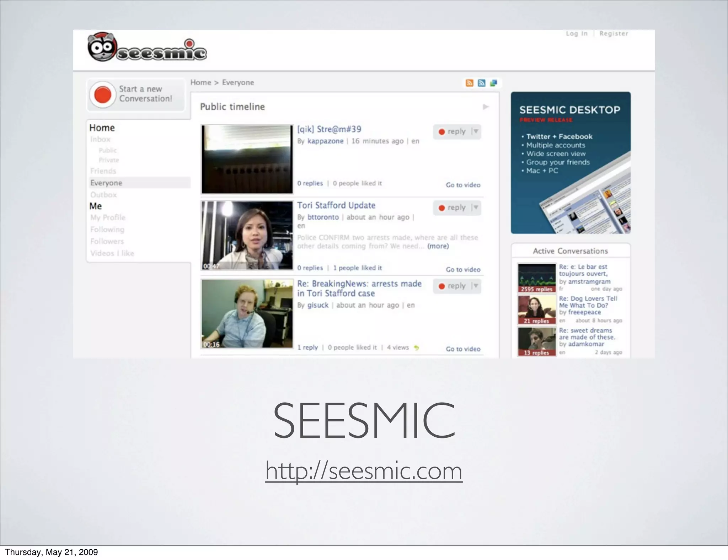The image size is (728, 560).
Task: Open user gisuck's profile
Action: pos(318,306)
